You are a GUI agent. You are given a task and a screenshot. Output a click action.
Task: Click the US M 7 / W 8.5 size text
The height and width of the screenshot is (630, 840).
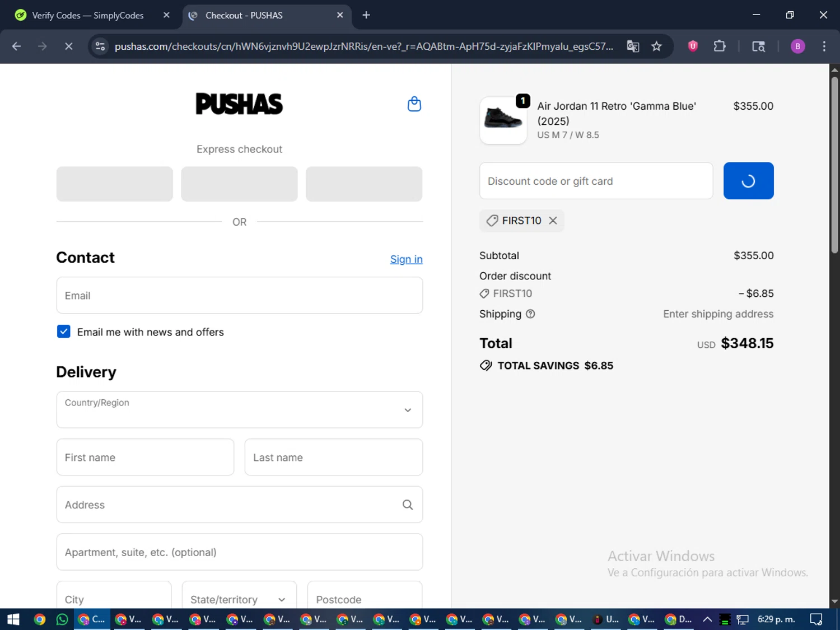(x=568, y=135)
